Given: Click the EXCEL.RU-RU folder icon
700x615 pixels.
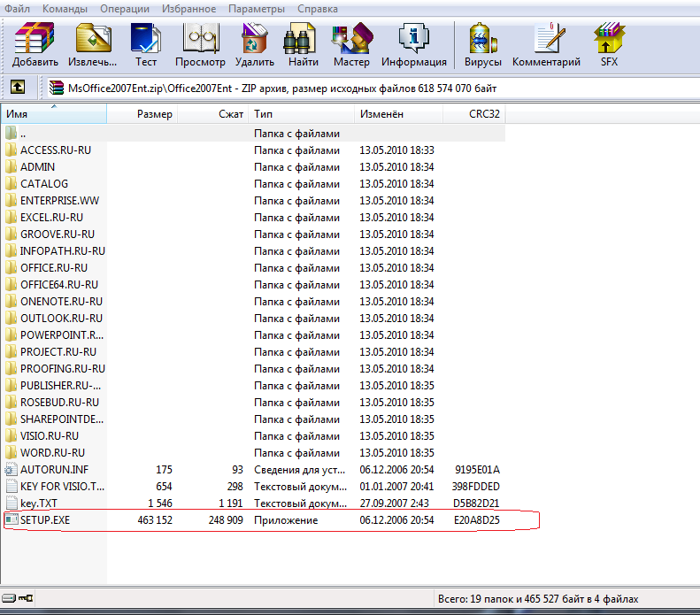Looking at the screenshot, I should (12, 218).
